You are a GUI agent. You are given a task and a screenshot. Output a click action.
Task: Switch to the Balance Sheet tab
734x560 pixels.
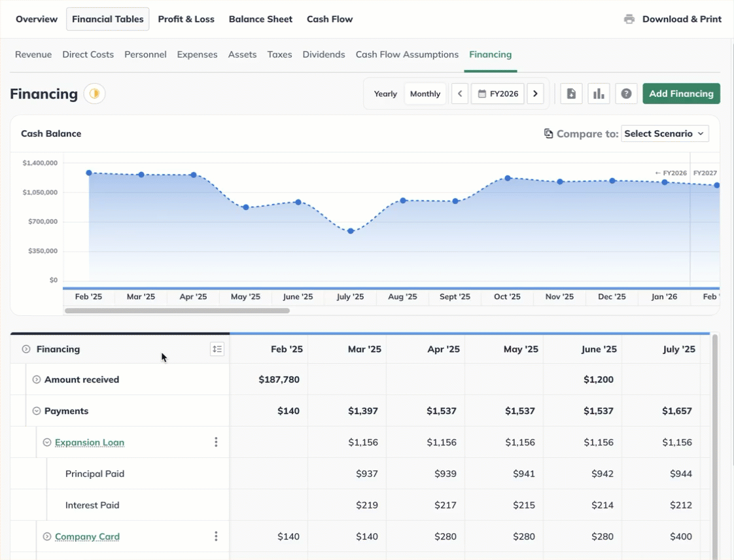click(260, 19)
